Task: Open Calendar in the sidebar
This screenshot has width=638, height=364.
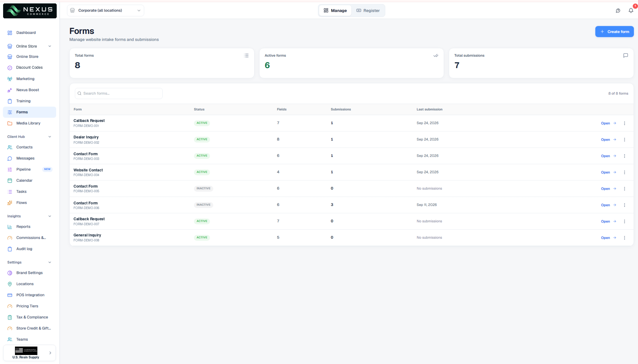Action: tap(30, 180)
